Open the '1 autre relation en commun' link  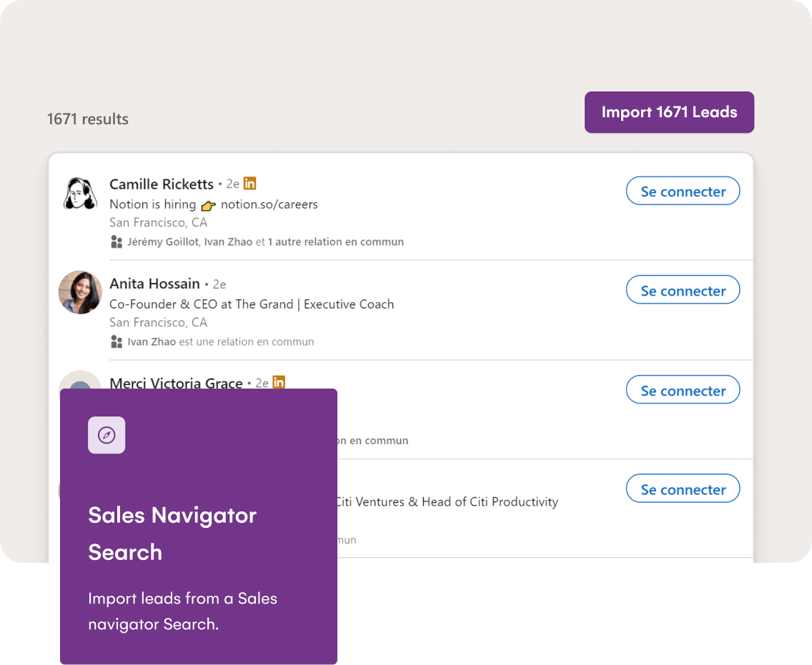pyautogui.click(x=335, y=242)
